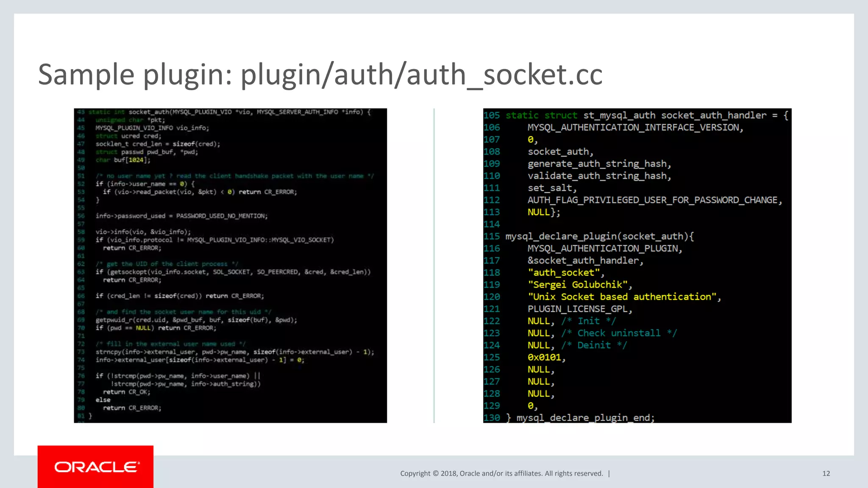868x488 pixels.
Task: Click 'if (cred_len != sizeof(cred)) return CR_ERROR;'
Action: point(180,296)
